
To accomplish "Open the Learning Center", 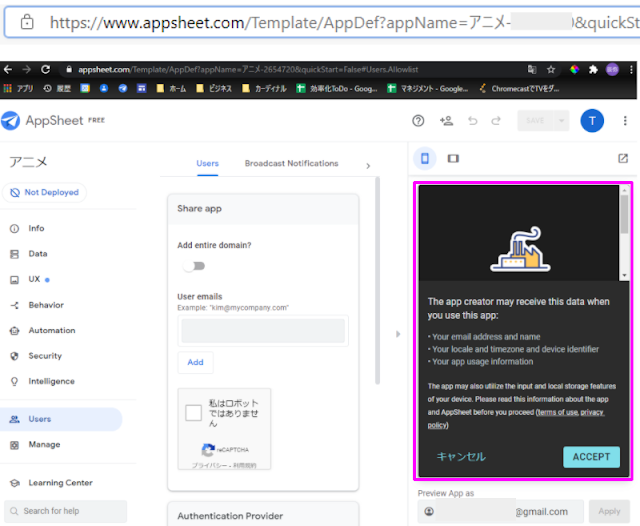I will (60, 483).
